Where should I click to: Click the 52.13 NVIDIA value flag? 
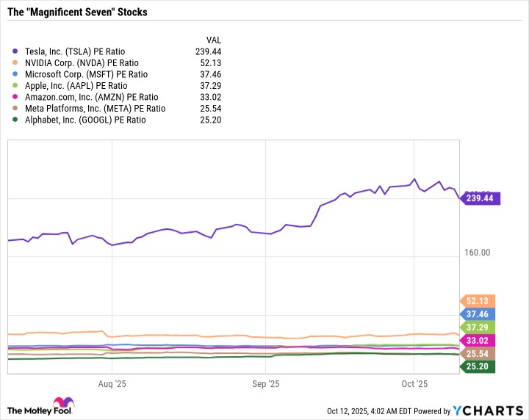(x=479, y=300)
